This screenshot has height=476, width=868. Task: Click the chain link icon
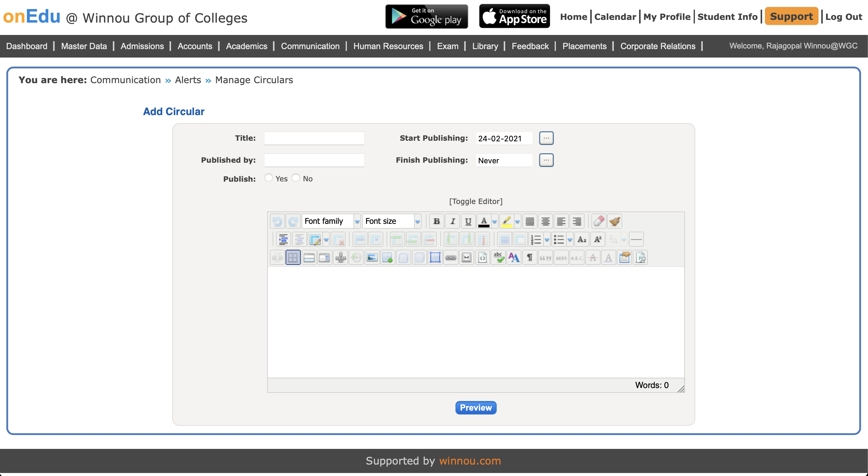pyautogui.click(x=451, y=258)
